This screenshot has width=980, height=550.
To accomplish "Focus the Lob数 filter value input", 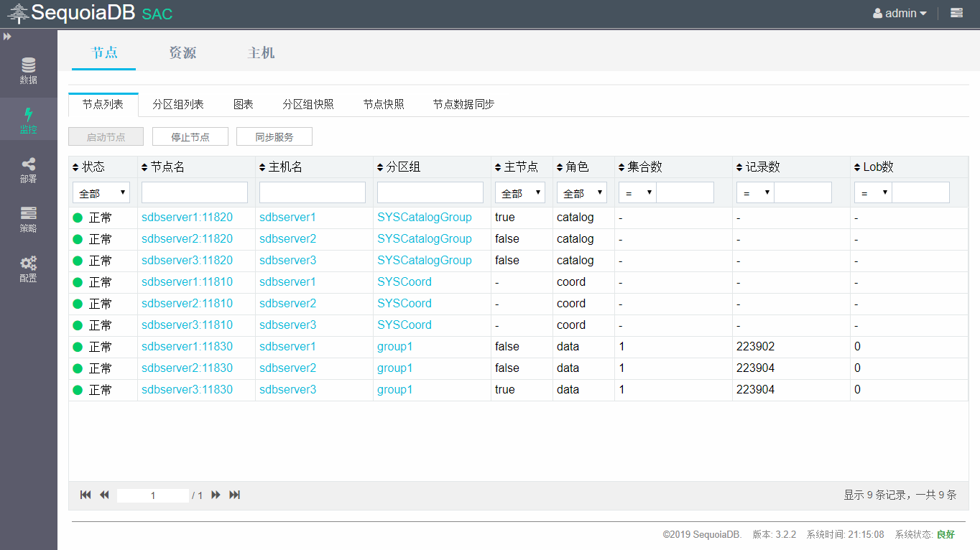I will tap(921, 192).
